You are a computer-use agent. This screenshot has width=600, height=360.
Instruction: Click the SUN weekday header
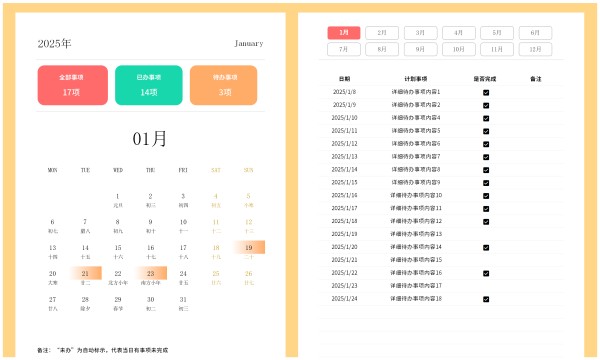(249, 170)
